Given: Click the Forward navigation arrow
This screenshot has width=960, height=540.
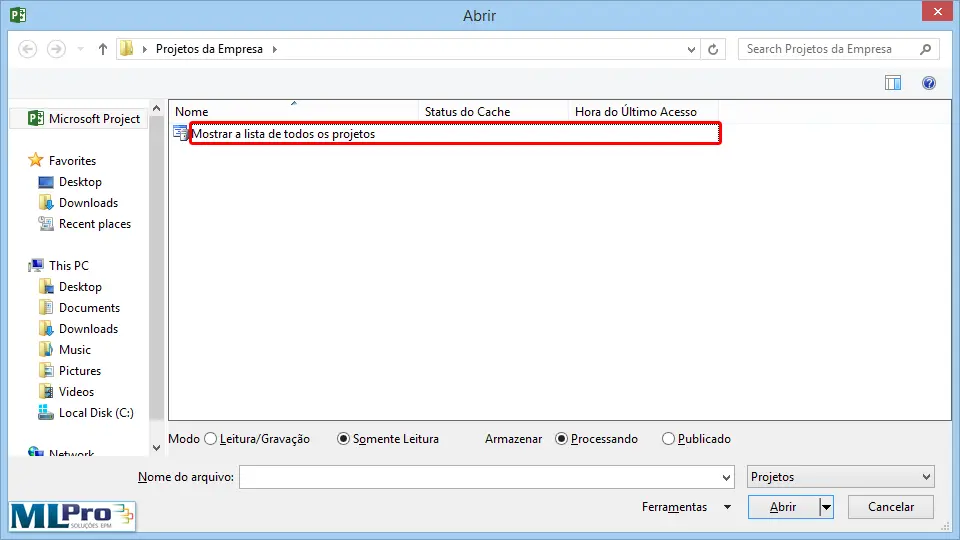Looking at the screenshot, I should (x=56, y=49).
